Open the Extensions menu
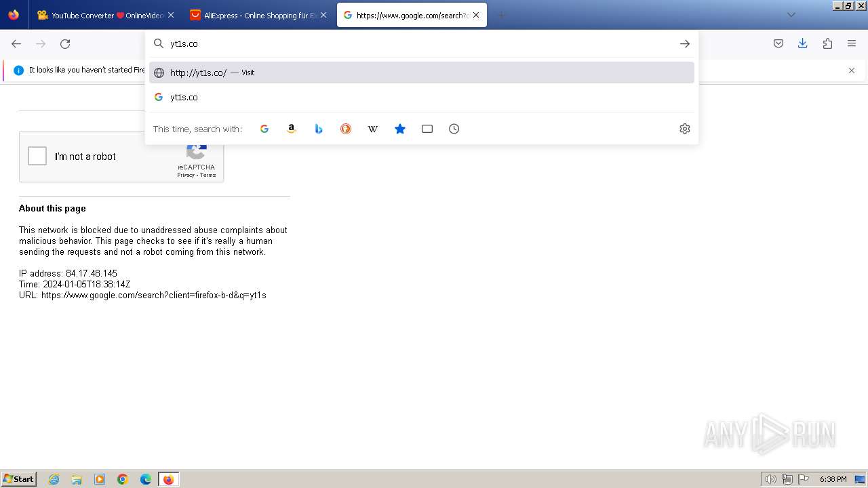 [827, 44]
